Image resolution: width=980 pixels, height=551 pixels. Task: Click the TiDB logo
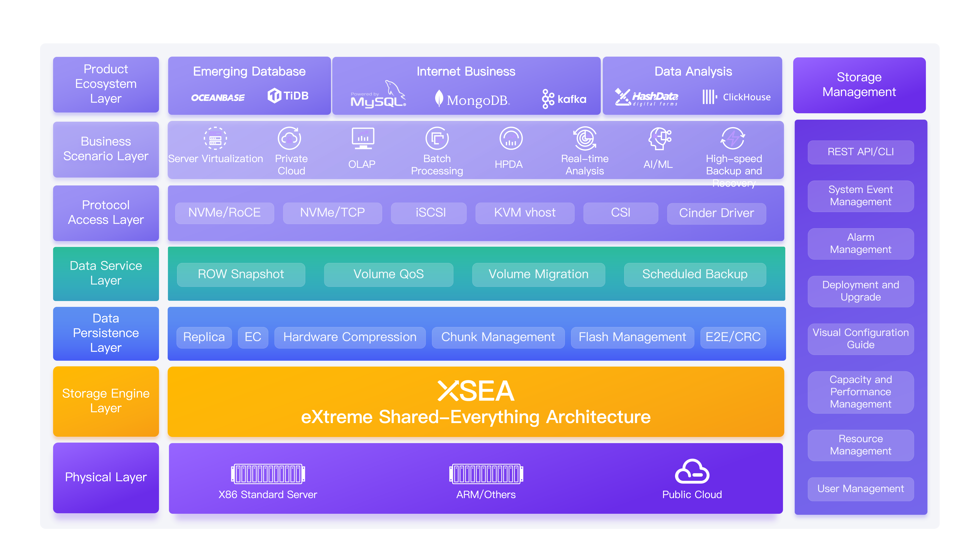[x=288, y=95]
